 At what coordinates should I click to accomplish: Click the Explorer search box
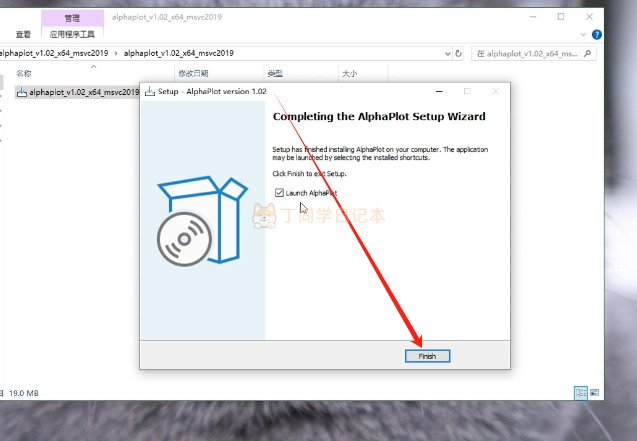[533, 54]
